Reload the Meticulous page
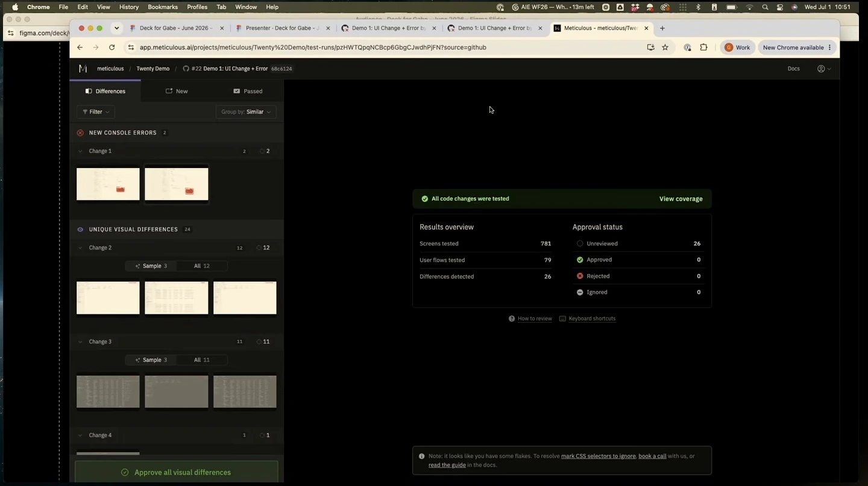This screenshot has width=868, height=486. [112, 48]
